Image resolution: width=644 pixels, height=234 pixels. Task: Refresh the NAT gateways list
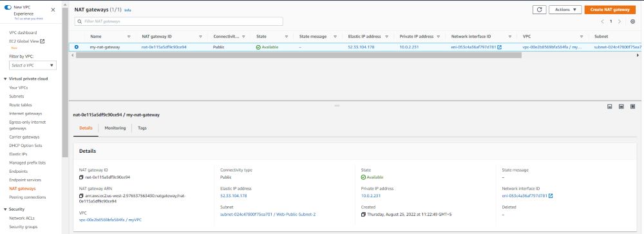539,10
